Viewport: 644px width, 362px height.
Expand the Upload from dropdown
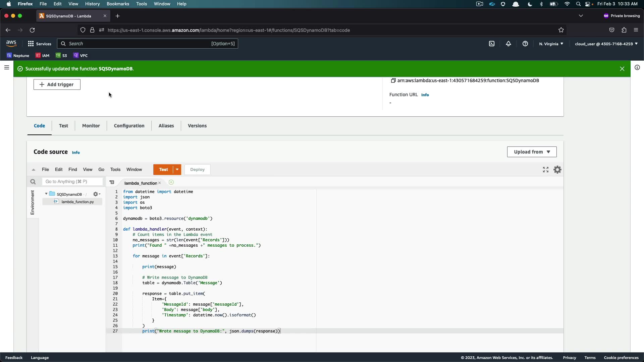pos(532,152)
